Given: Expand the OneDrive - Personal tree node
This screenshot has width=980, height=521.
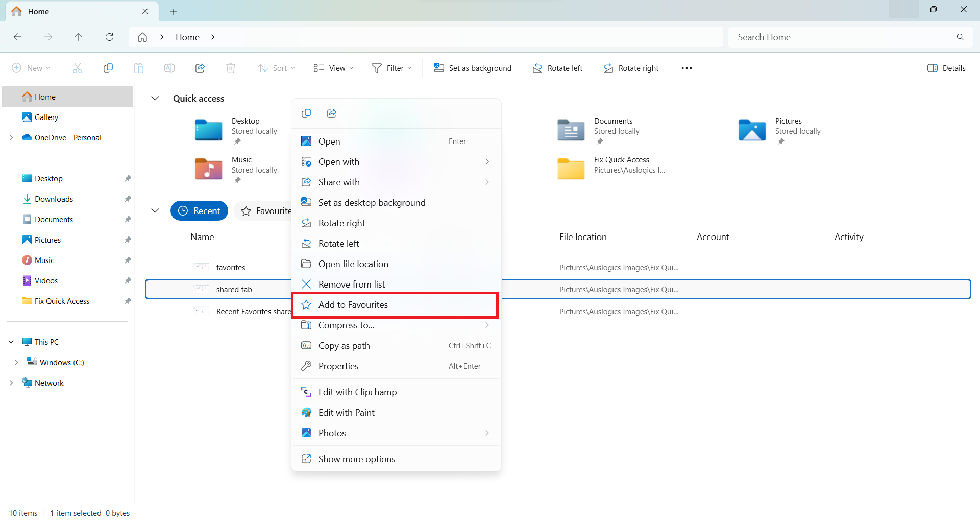Looking at the screenshot, I should pos(11,137).
